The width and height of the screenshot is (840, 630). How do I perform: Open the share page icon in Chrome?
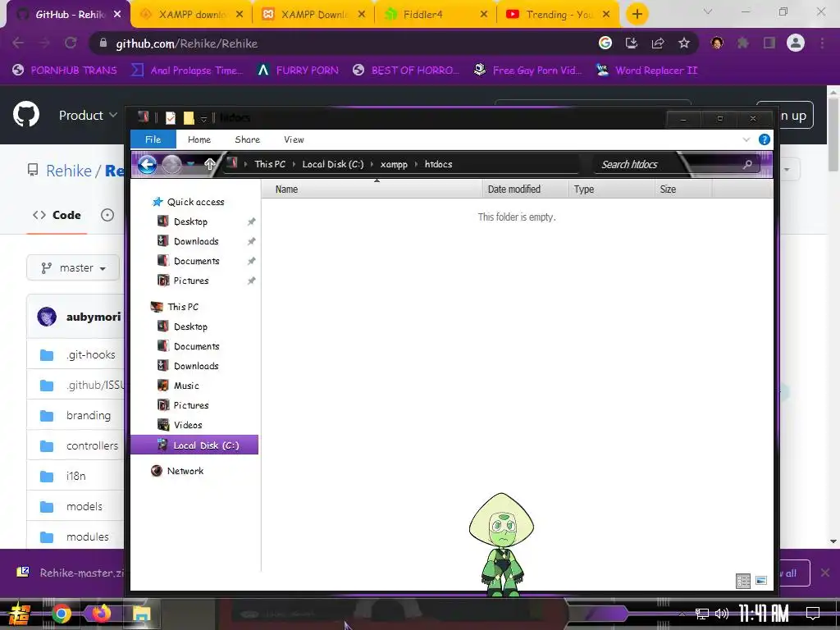(x=658, y=43)
